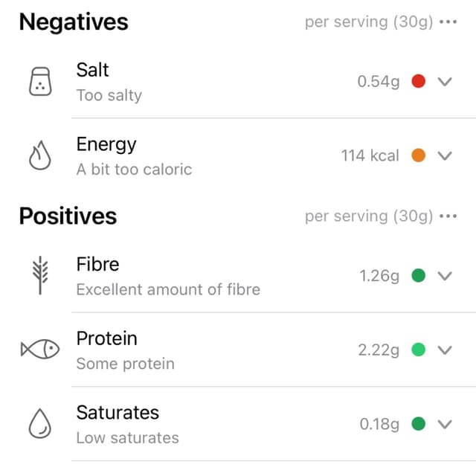Expand the Saturates details chevron
The height and width of the screenshot is (476, 476).
coord(445,424)
